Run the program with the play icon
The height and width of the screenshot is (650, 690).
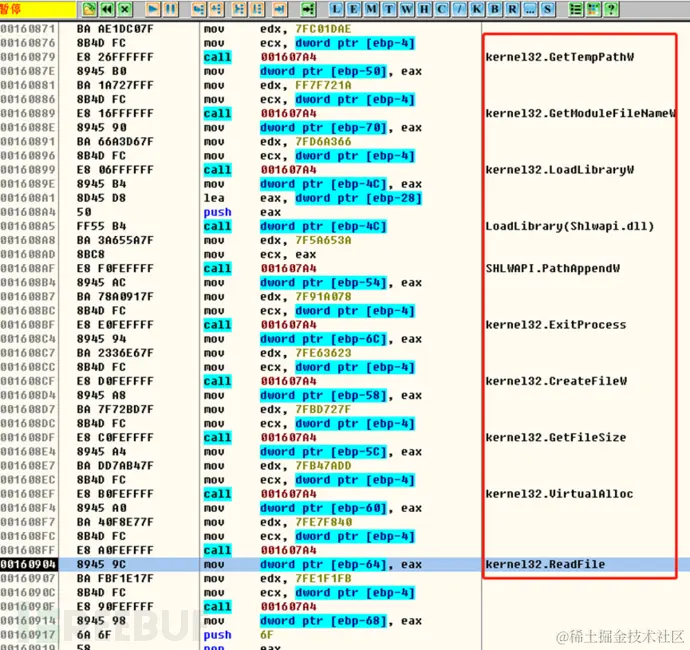point(154,9)
